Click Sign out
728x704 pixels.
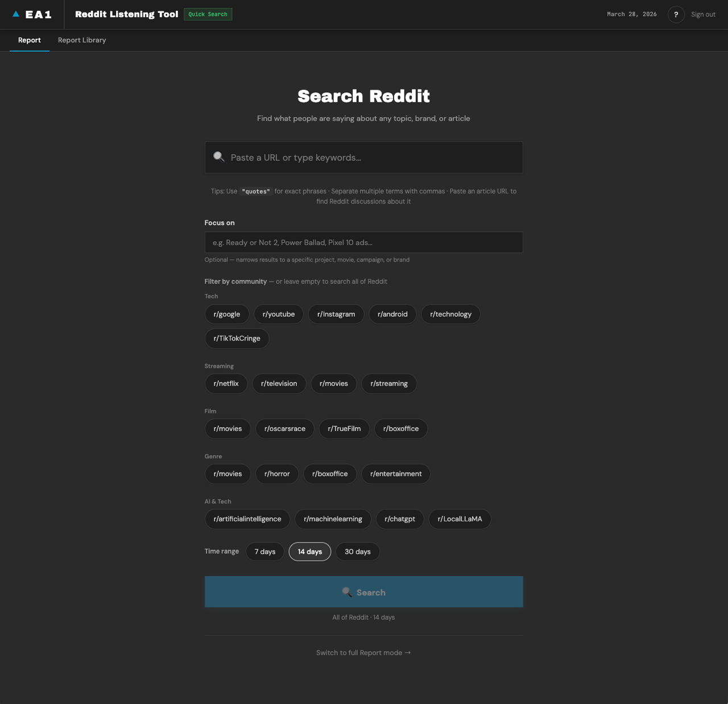coord(703,14)
